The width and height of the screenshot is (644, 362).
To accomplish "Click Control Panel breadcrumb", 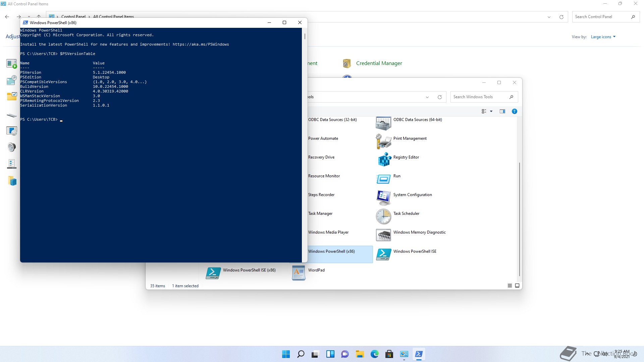I will pos(73,16).
